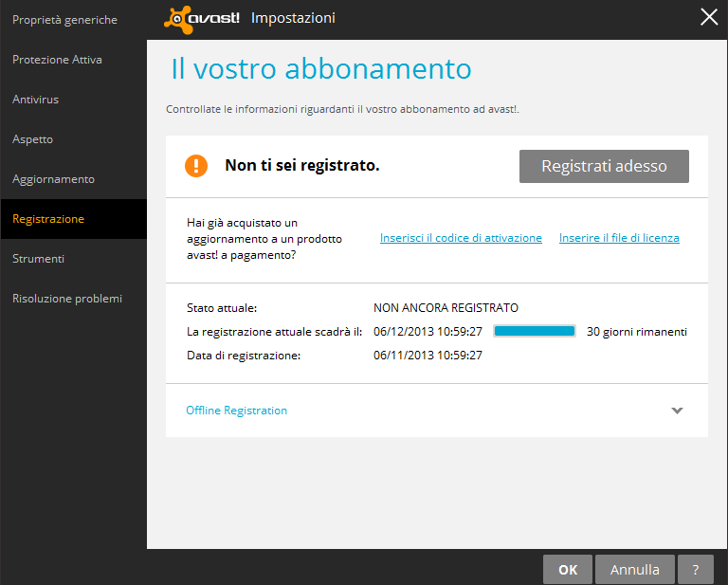Viewport: 728px width, 585px height.
Task: Click the 'Data di registrazione:' label
Action: (244, 356)
